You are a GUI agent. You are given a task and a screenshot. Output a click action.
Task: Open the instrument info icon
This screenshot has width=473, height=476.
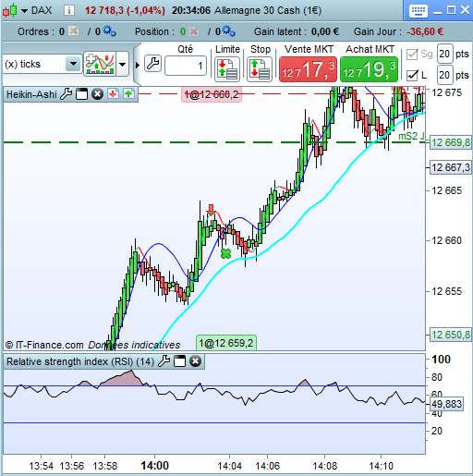point(69,10)
